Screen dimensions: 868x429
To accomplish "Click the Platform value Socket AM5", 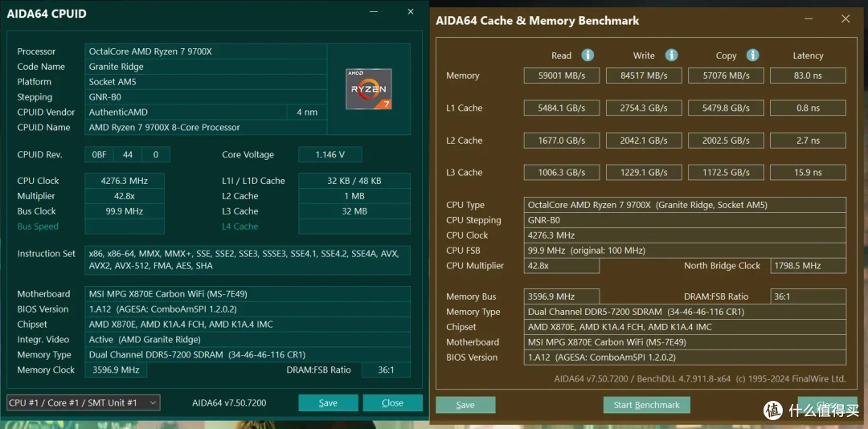I will 206,82.
